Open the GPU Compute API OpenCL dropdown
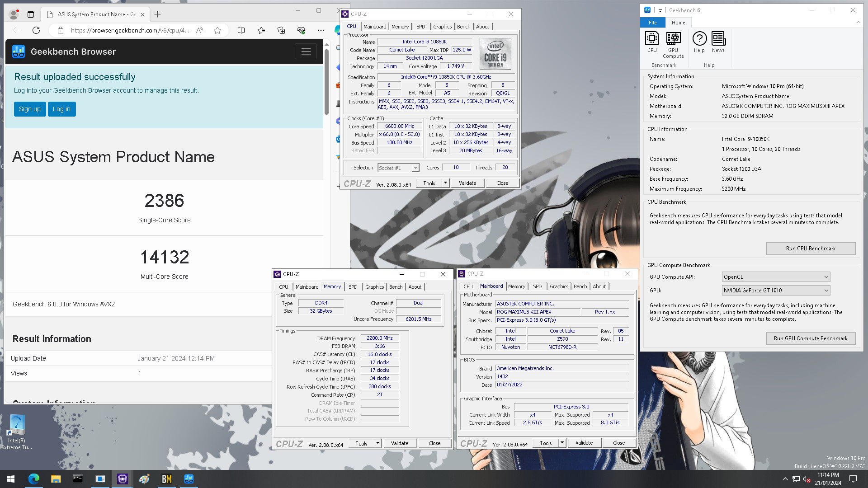 [x=776, y=277]
